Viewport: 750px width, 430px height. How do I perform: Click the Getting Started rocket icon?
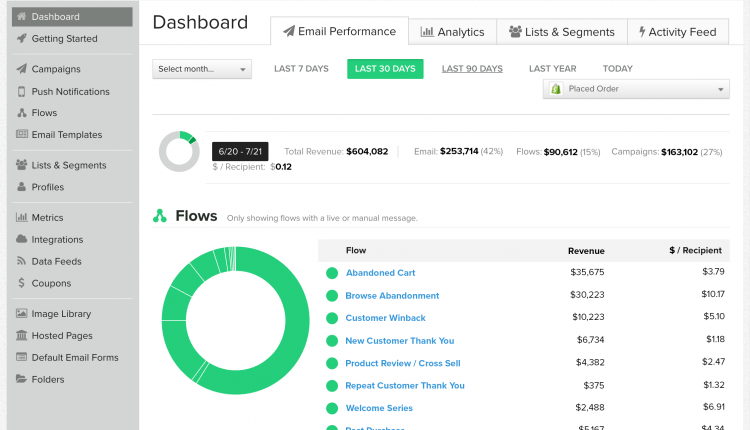click(x=22, y=39)
